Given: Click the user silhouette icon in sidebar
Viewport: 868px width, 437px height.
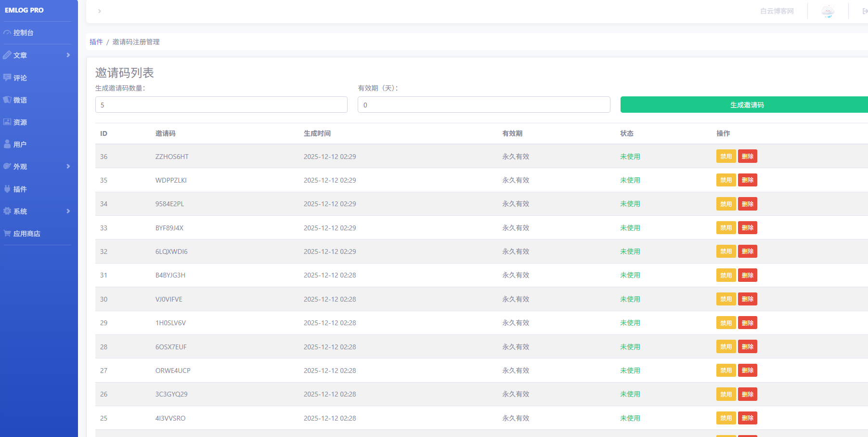Looking at the screenshot, I should (7, 144).
